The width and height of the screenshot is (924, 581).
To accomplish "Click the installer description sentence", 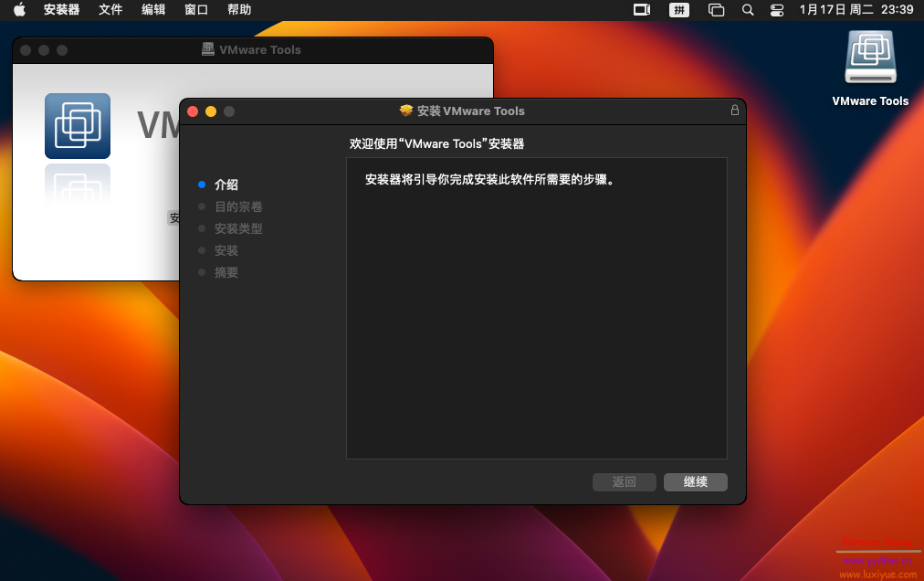I will click(489, 179).
